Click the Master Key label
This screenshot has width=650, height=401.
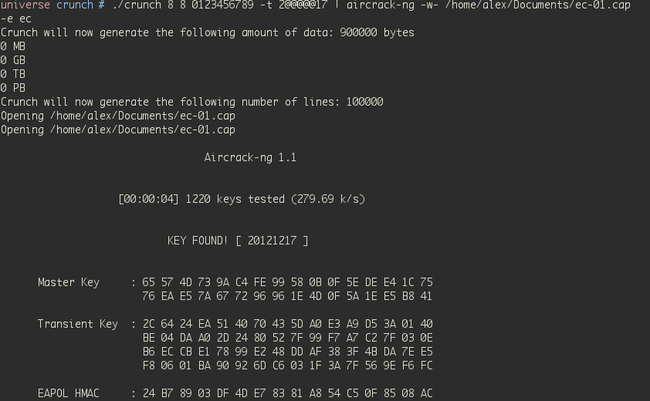tap(68, 282)
